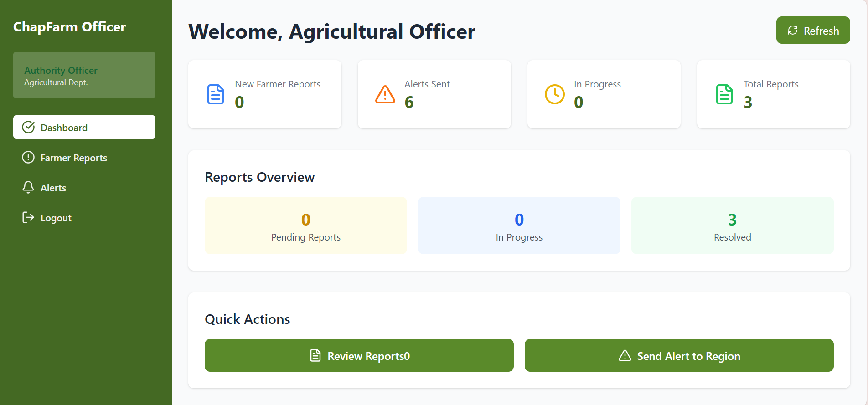Click the orange warning triangle icon for Alerts Sent
The width and height of the screenshot is (868, 405).
(x=385, y=94)
